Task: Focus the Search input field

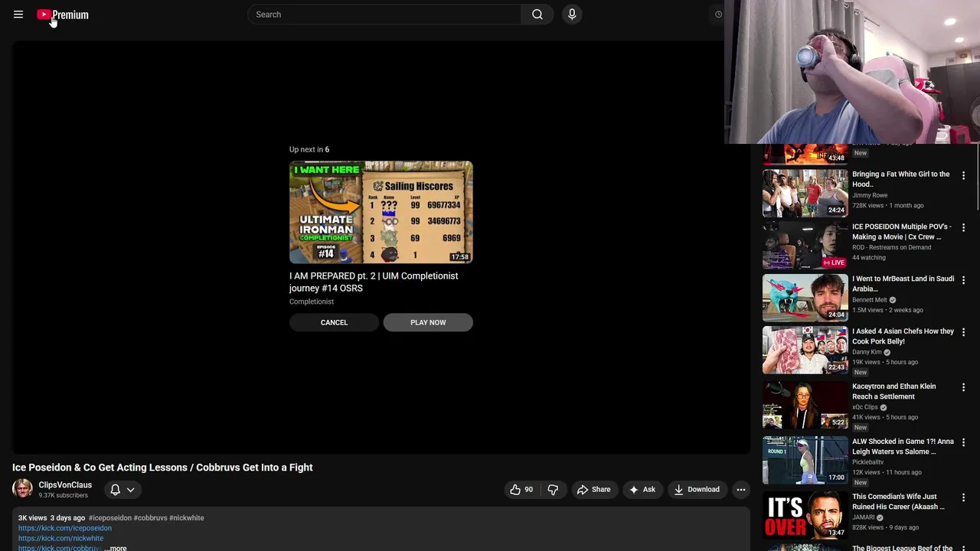Action: (x=384, y=15)
